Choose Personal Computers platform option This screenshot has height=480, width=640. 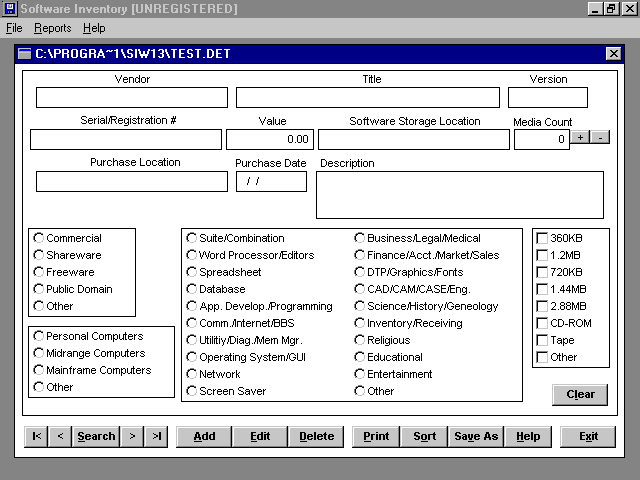point(39,336)
